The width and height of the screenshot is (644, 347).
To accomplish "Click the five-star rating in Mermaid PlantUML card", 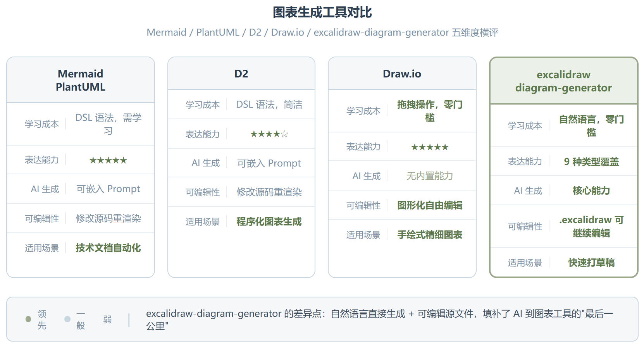I will [x=108, y=160].
